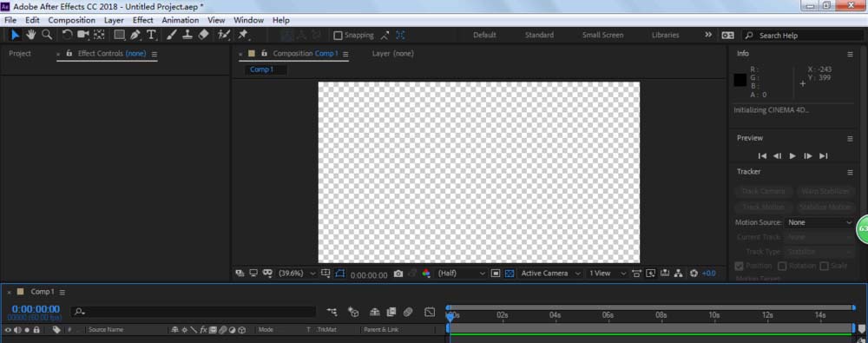Screen dimensions: 868x343
Task: Click the Play button in Preview panel
Action: tap(792, 156)
